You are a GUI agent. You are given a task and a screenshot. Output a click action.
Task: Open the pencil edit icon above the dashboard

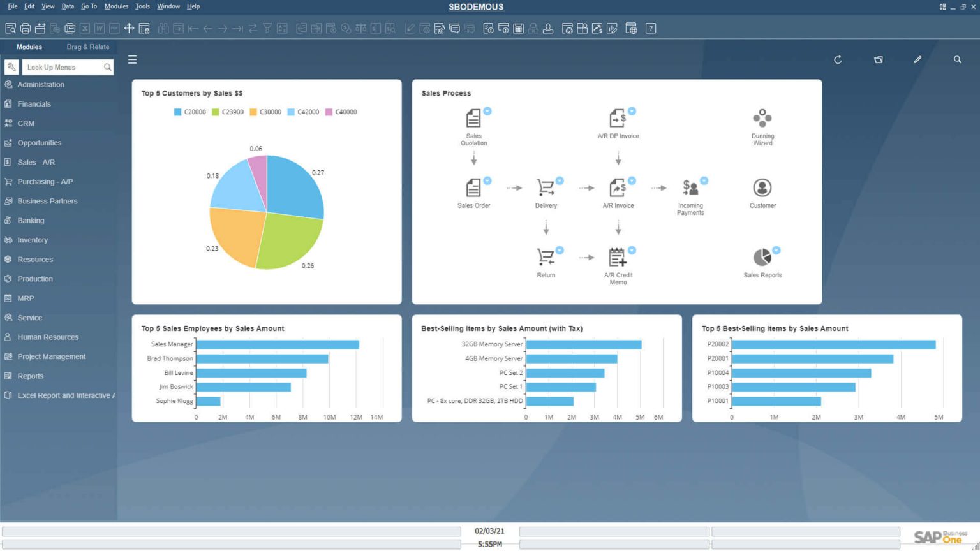(917, 59)
